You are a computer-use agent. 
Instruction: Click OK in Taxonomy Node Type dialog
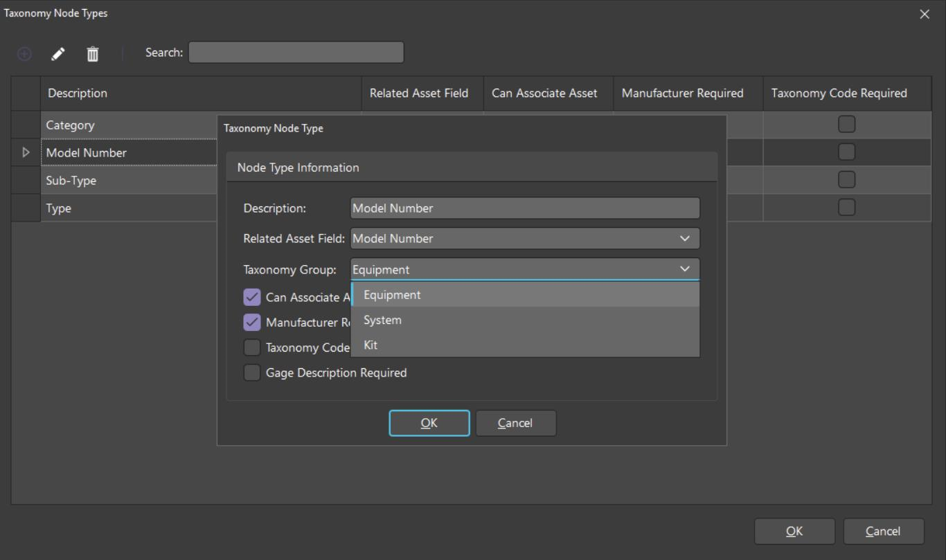coord(429,423)
